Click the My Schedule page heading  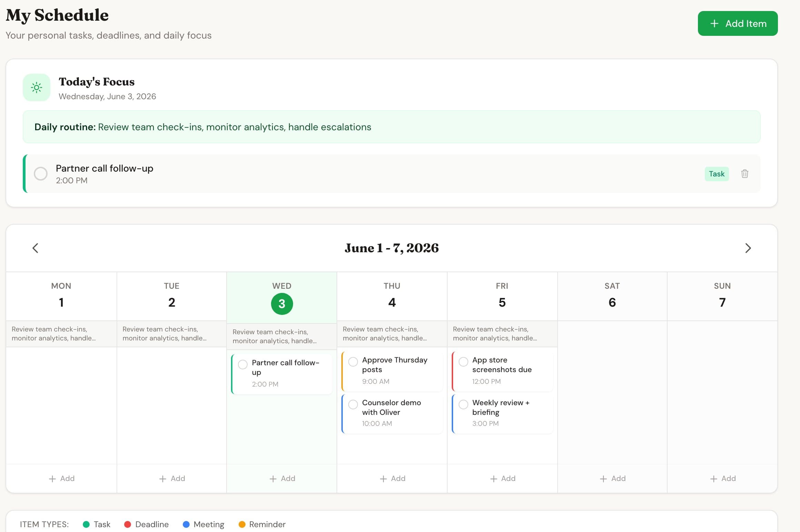57,15
